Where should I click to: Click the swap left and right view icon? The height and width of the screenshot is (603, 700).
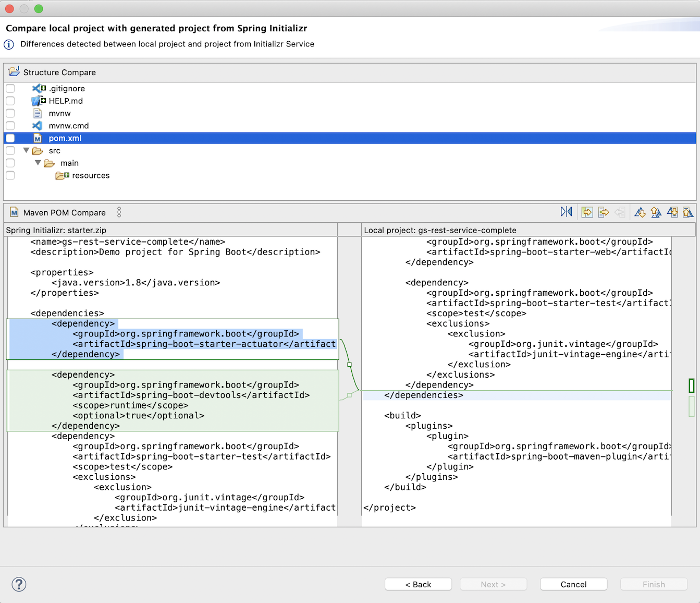tap(566, 212)
